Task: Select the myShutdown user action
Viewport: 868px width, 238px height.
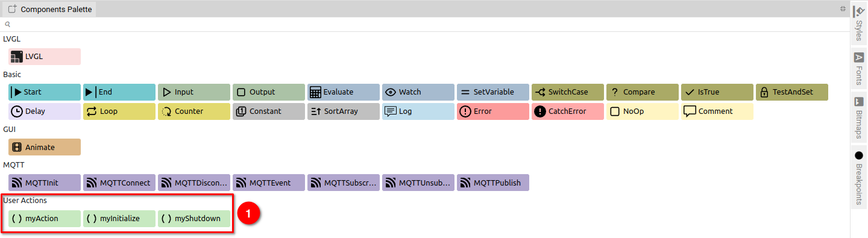Action: tap(194, 218)
